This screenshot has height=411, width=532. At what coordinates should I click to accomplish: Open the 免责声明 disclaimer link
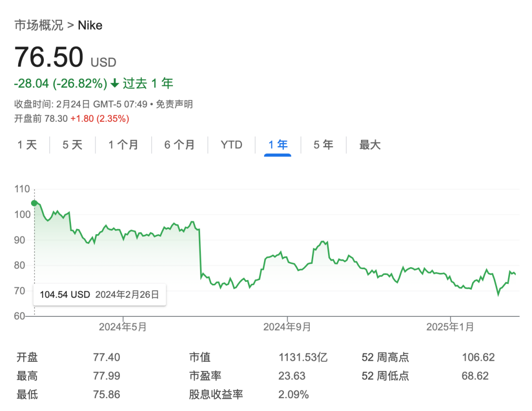point(176,104)
